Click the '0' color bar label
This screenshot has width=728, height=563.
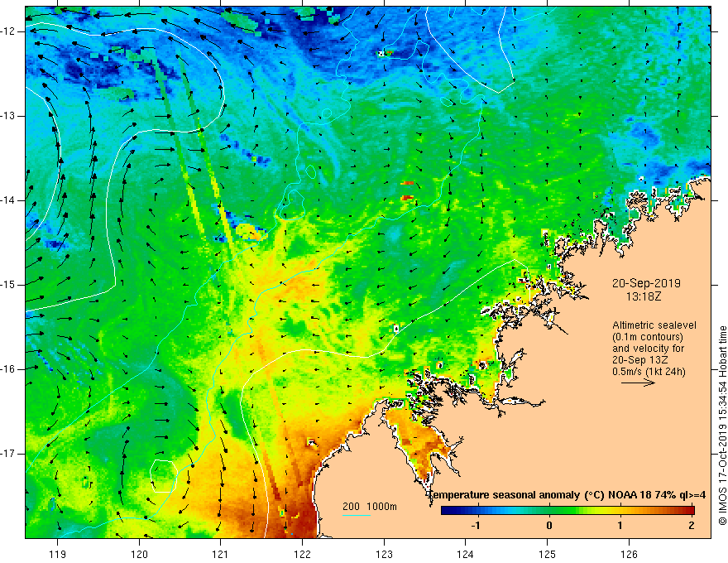tap(549, 526)
